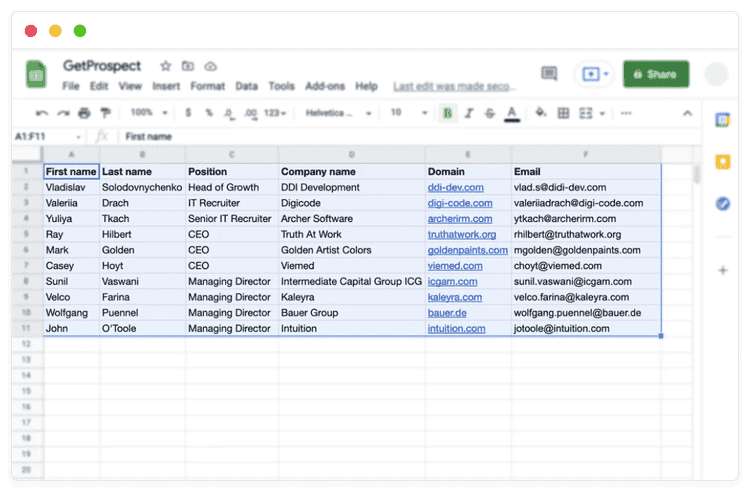This screenshot has width=750, height=492.
Task: Follow the truthatwork.org link
Action: (462, 234)
